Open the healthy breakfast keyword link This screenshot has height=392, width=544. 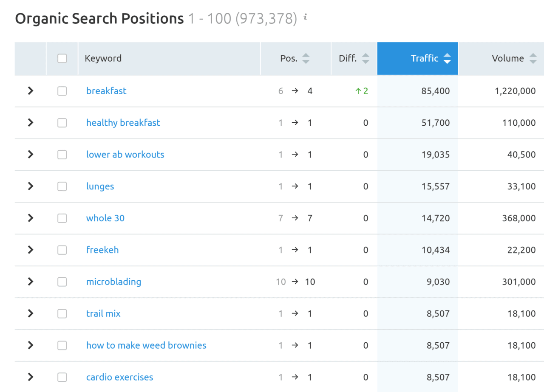click(x=123, y=122)
